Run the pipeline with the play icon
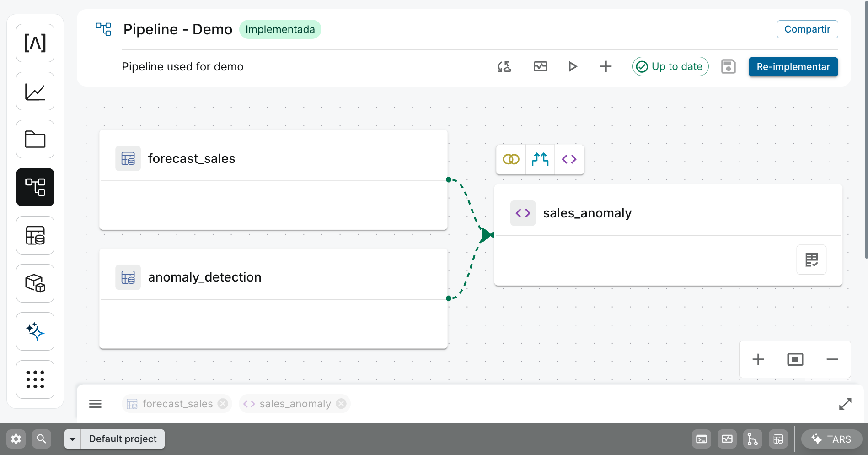Viewport: 868px width, 455px height. [573, 66]
